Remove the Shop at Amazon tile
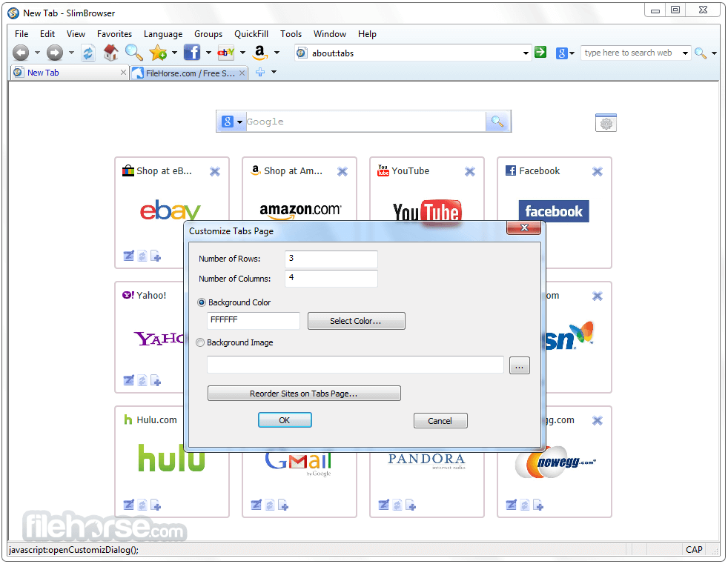 tap(343, 172)
